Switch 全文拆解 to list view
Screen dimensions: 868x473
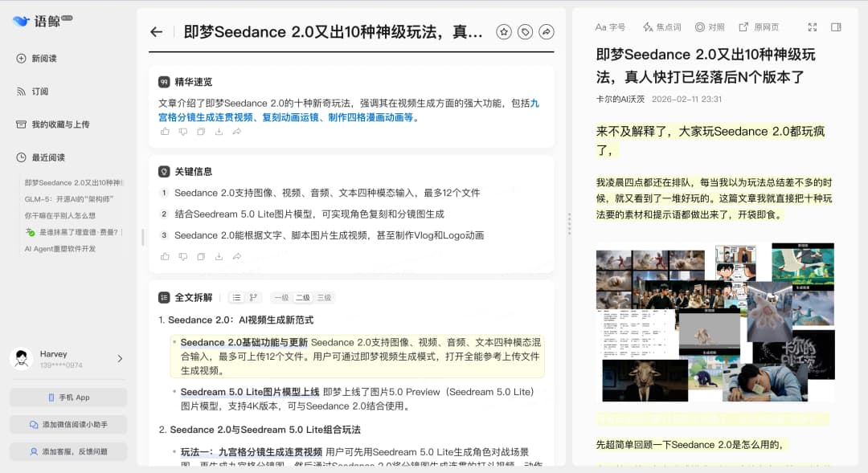pos(236,298)
